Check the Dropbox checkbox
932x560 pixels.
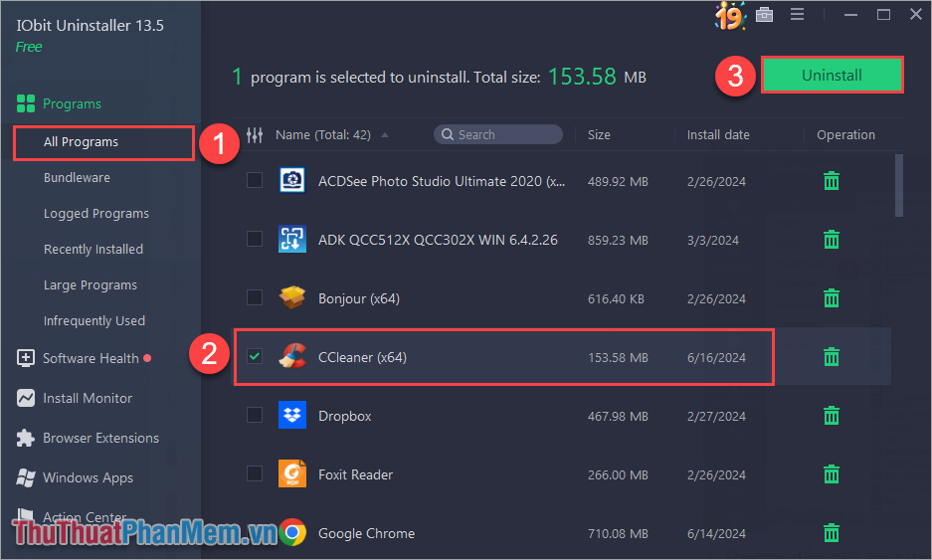pyautogui.click(x=255, y=415)
